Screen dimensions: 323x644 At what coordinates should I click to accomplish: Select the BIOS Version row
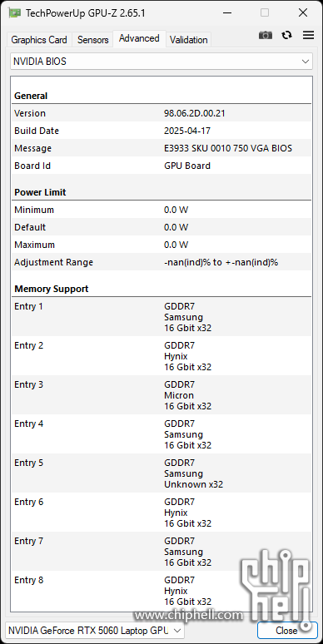coord(161,113)
